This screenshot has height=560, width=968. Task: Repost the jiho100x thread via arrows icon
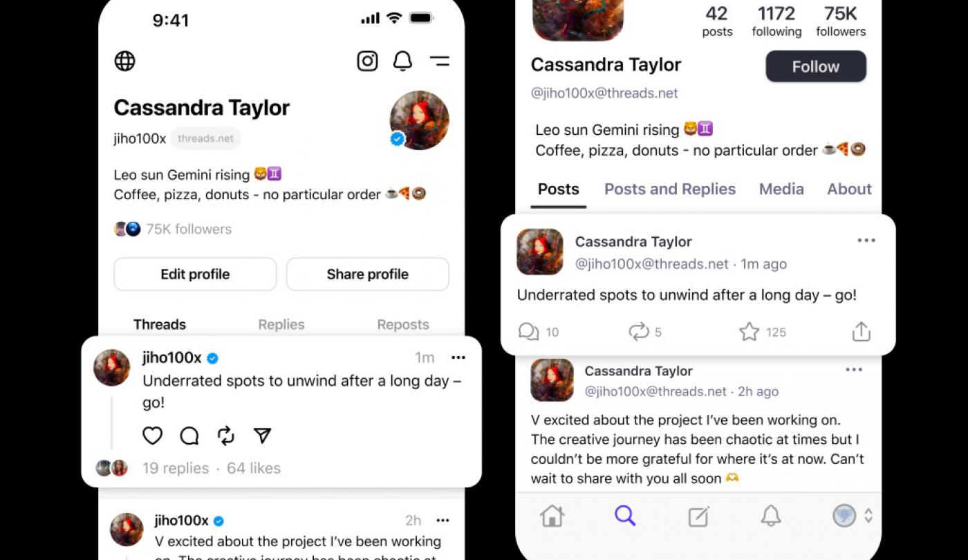click(x=226, y=436)
